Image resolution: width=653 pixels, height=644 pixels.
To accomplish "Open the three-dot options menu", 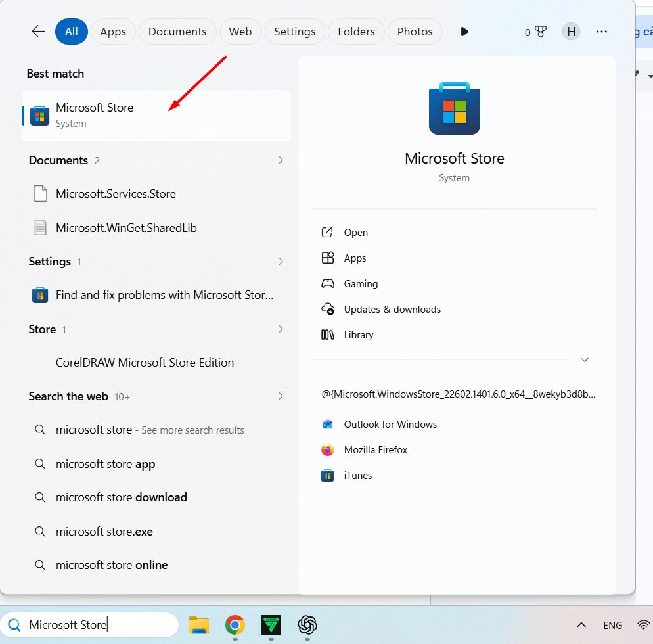I will 601,32.
